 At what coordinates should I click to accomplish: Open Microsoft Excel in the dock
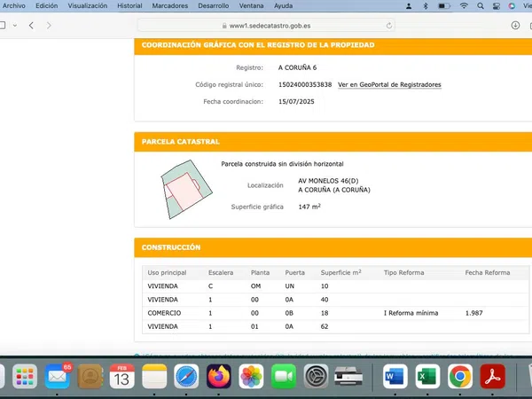tap(426, 377)
